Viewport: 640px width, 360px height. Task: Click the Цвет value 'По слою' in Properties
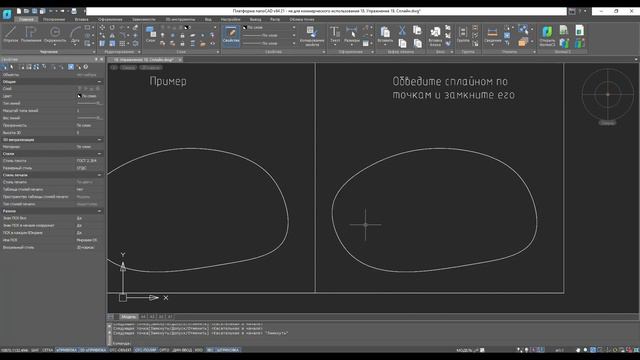89,96
